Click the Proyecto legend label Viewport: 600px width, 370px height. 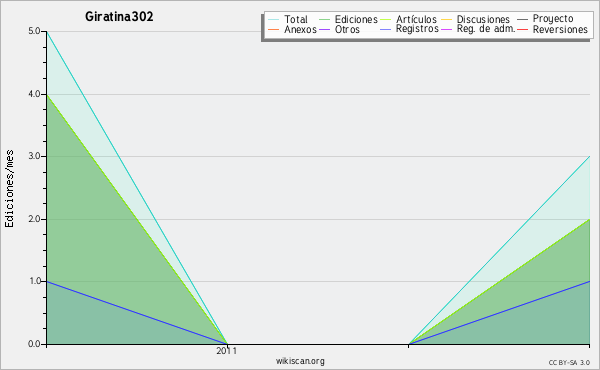553,19
